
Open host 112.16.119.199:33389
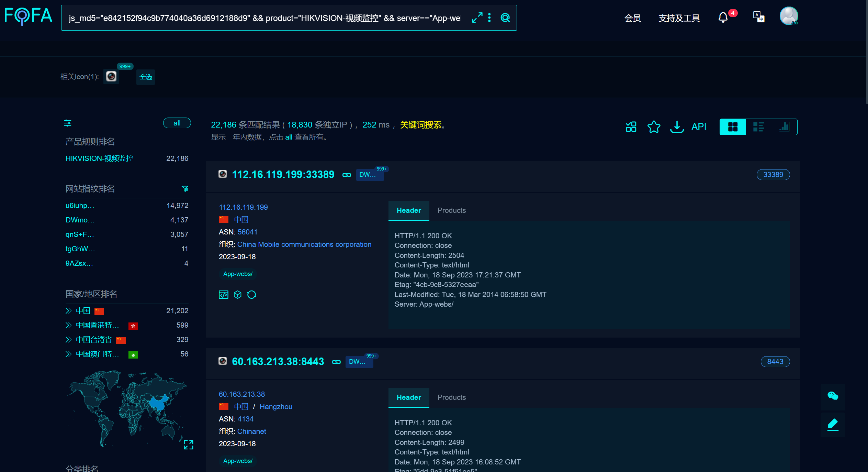coord(283,175)
